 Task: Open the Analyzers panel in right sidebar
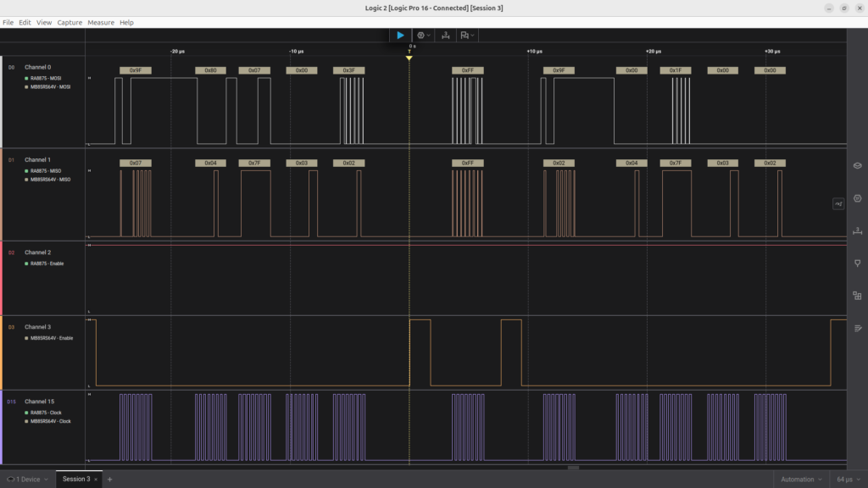click(x=858, y=198)
